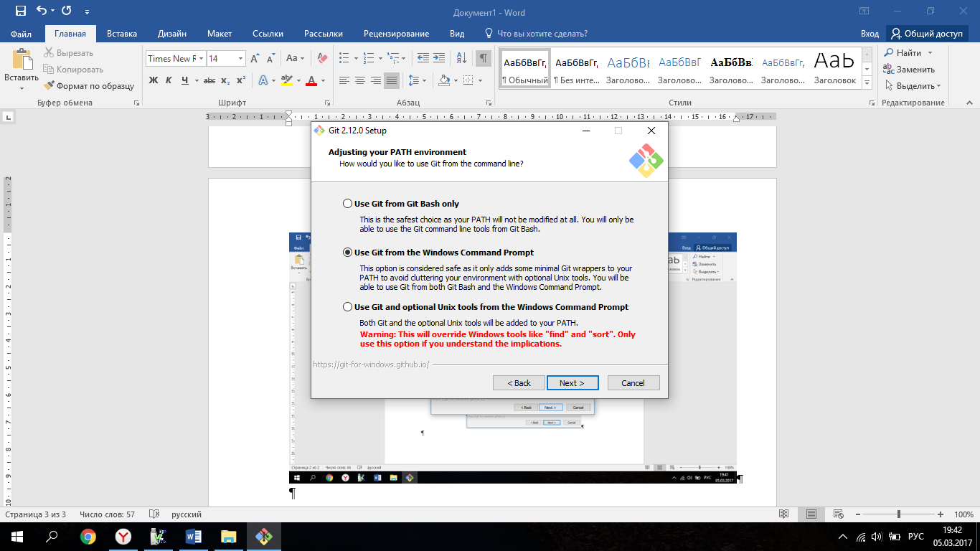Open Google Chrome from taskbar
This screenshot has width=980, height=551.
coord(88,537)
